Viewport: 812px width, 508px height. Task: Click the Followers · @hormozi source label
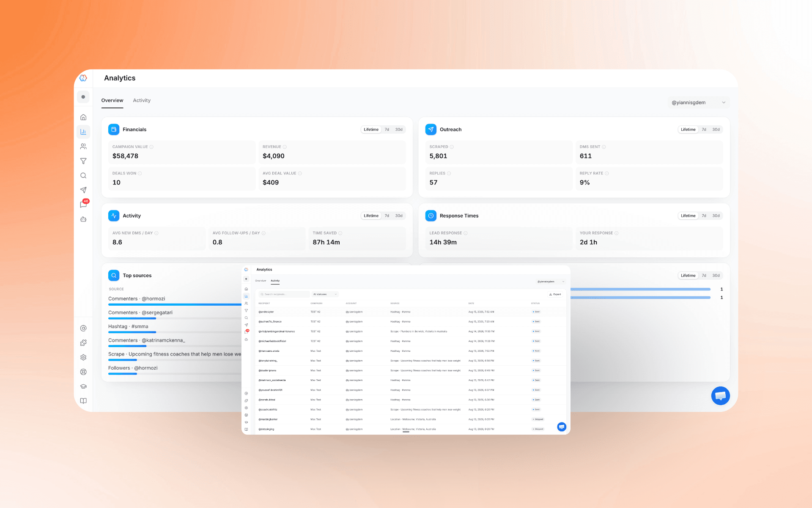click(133, 368)
